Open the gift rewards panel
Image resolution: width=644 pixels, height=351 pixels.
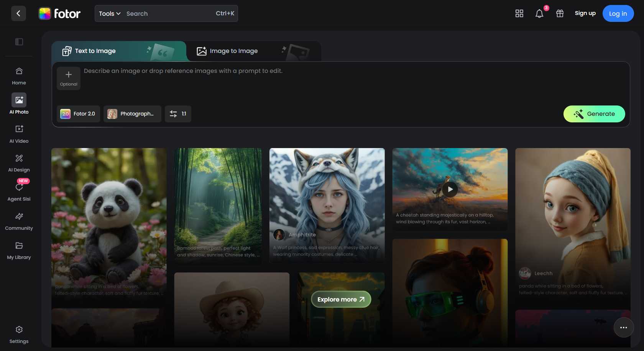pos(560,13)
